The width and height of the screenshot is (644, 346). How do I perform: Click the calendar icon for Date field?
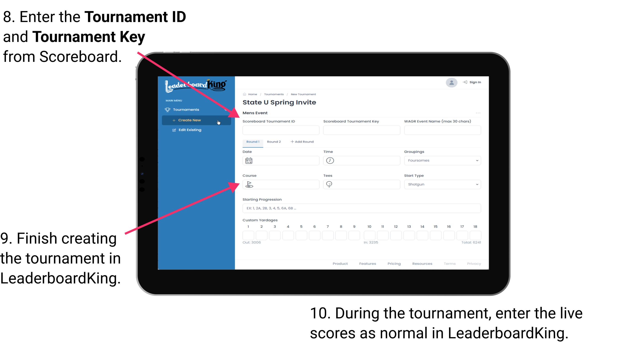tap(249, 161)
